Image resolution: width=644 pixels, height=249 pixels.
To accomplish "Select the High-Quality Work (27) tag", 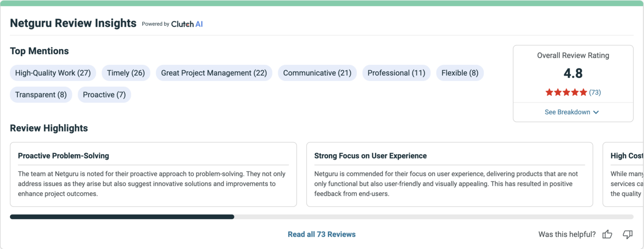I will 53,73.
